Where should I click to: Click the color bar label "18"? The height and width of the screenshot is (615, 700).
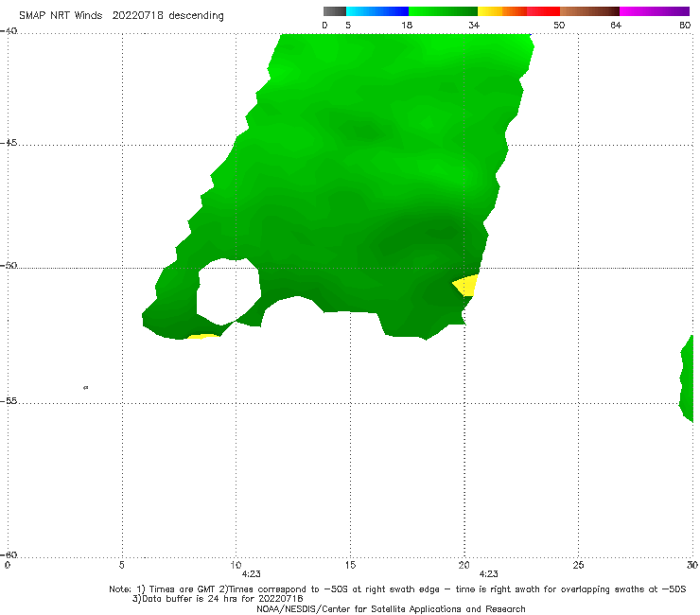pyautogui.click(x=407, y=25)
